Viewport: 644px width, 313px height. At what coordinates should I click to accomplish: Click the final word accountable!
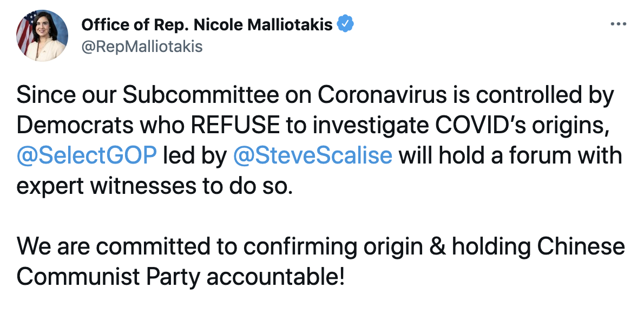(275, 276)
